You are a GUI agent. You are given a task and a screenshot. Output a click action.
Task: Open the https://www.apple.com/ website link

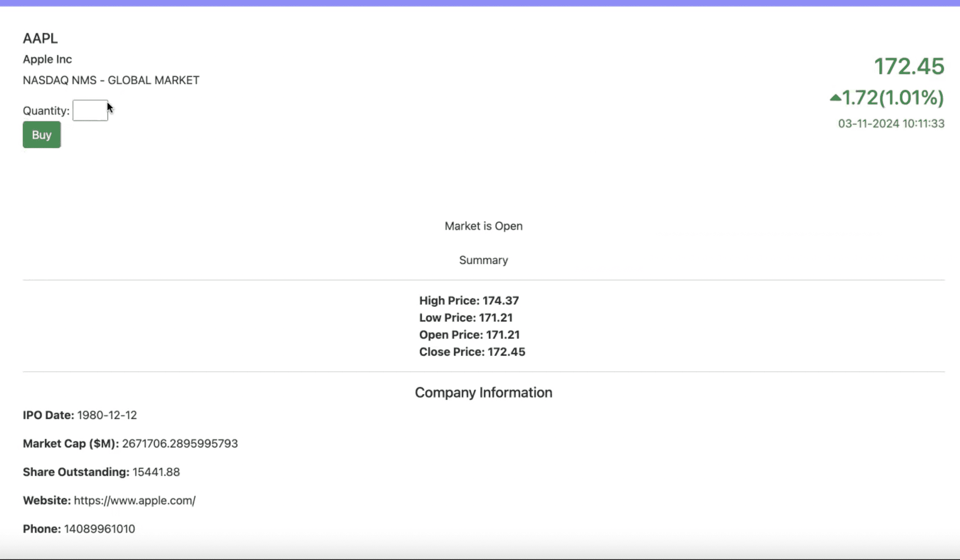point(135,501)
